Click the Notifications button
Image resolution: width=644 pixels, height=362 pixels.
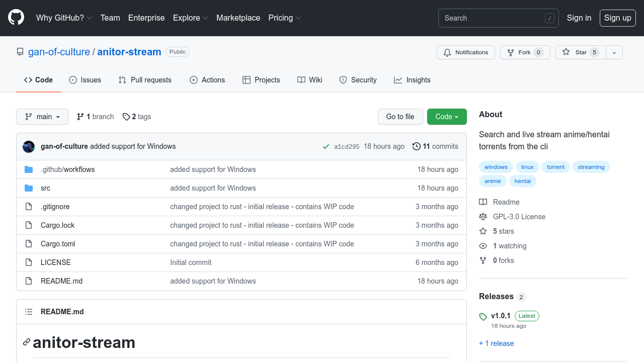click(x=466, y=52)
